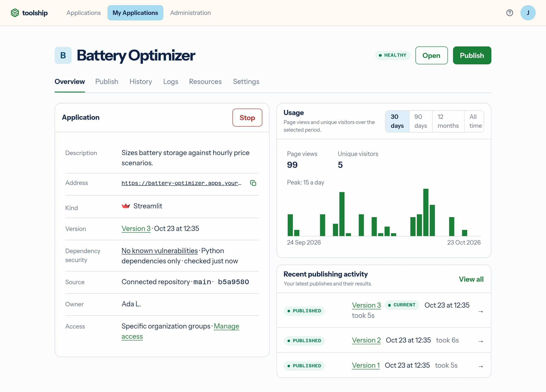Image resolution: width=546 pixels, height=392 pixels.
Task: Stop the application with Stop button
Action: [x=247, y=118]
